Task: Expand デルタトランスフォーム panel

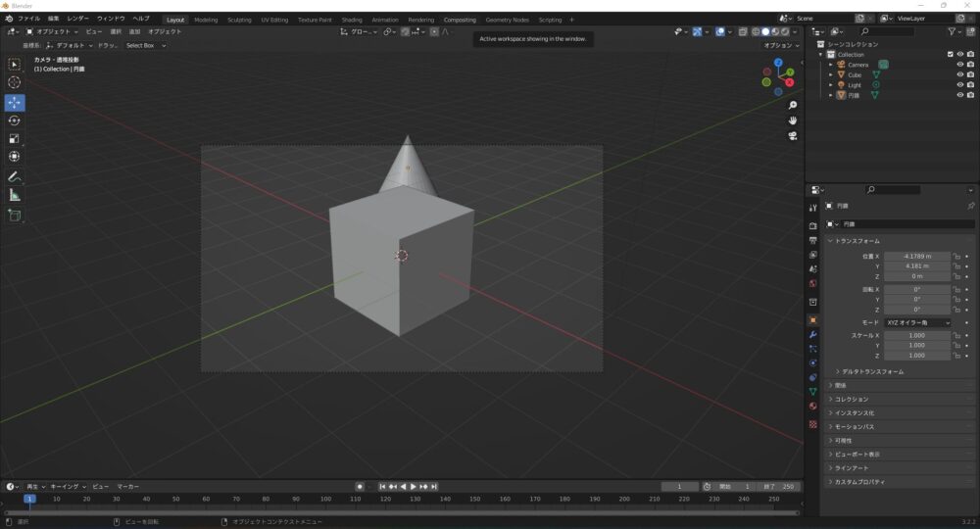Action: tap(872, 371)
